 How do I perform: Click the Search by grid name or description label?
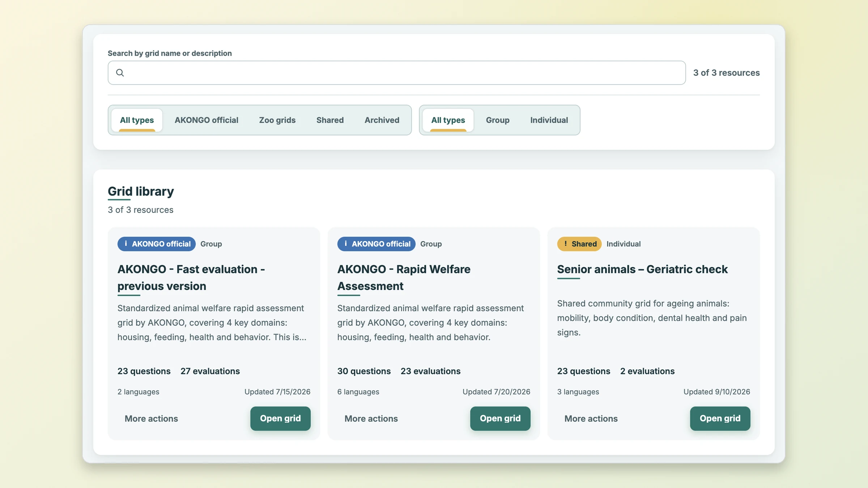[170, 53]
